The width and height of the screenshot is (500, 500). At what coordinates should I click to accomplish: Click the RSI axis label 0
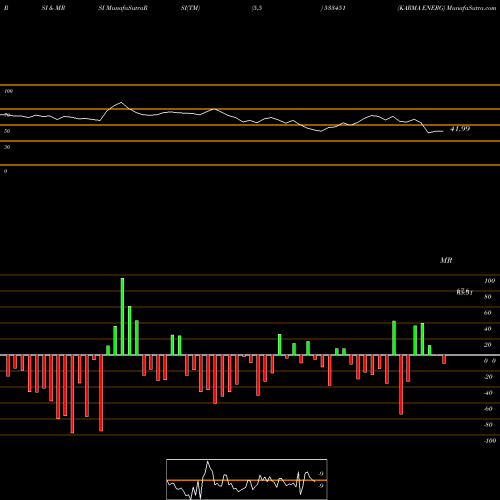pyautogui.click(x=5, y=171)
